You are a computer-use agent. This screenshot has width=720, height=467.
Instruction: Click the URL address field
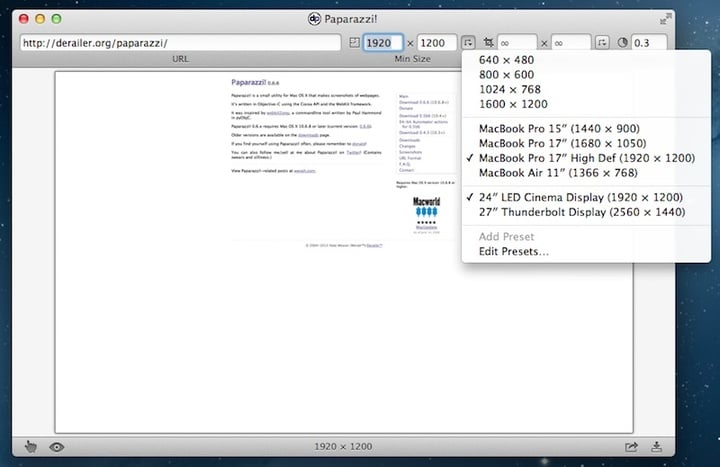click(x=180, y=43)
